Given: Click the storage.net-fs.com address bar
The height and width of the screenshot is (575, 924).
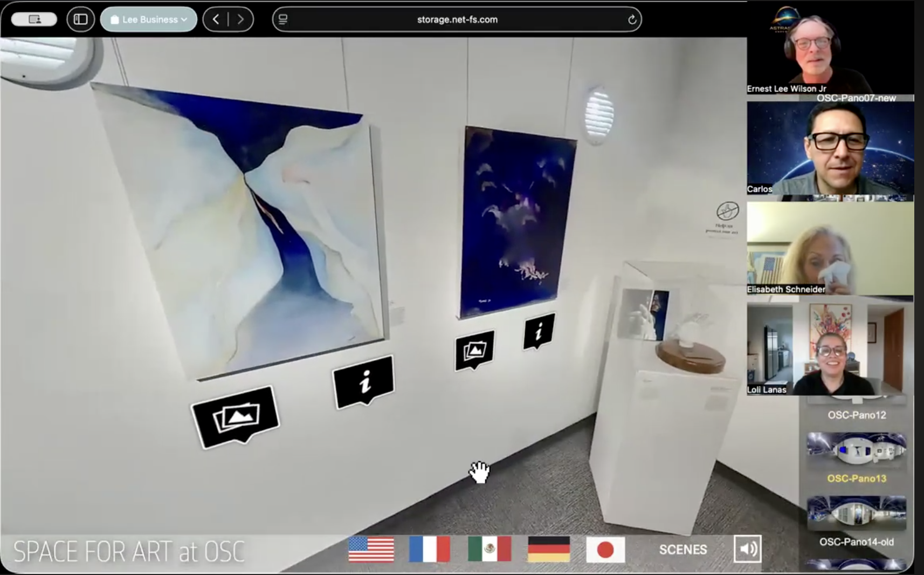Looking at the screenshot, I should point(457,19).
